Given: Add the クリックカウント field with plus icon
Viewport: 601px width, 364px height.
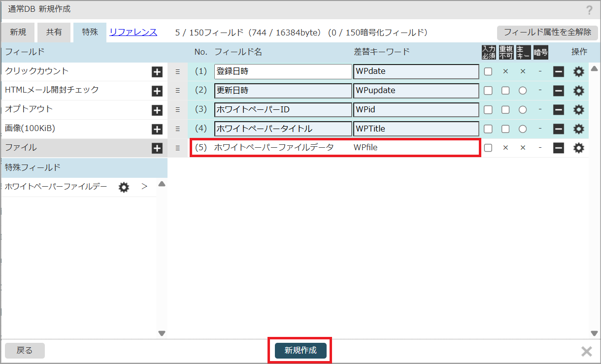Looking at the screenshot, I should click(x=157, y=72).
